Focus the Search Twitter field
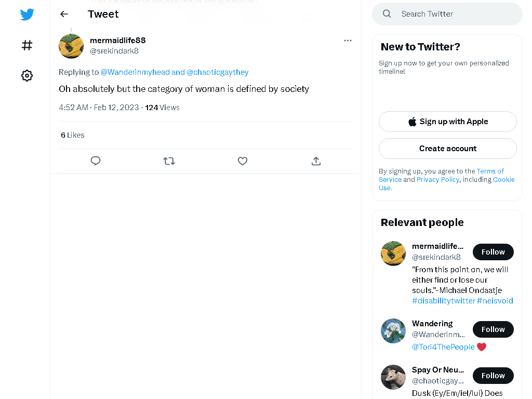 click(x=447, y=14)
